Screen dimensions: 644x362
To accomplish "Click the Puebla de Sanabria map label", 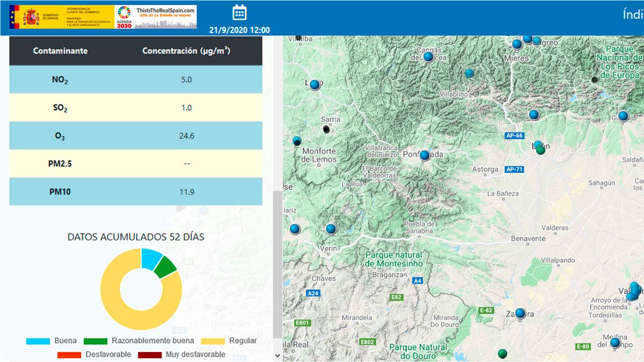I will point(418,227).
